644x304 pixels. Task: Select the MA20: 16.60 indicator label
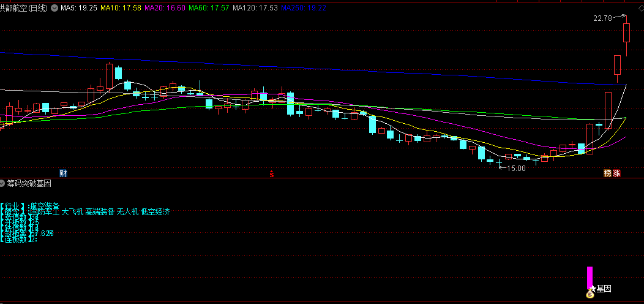coord(165,7)
